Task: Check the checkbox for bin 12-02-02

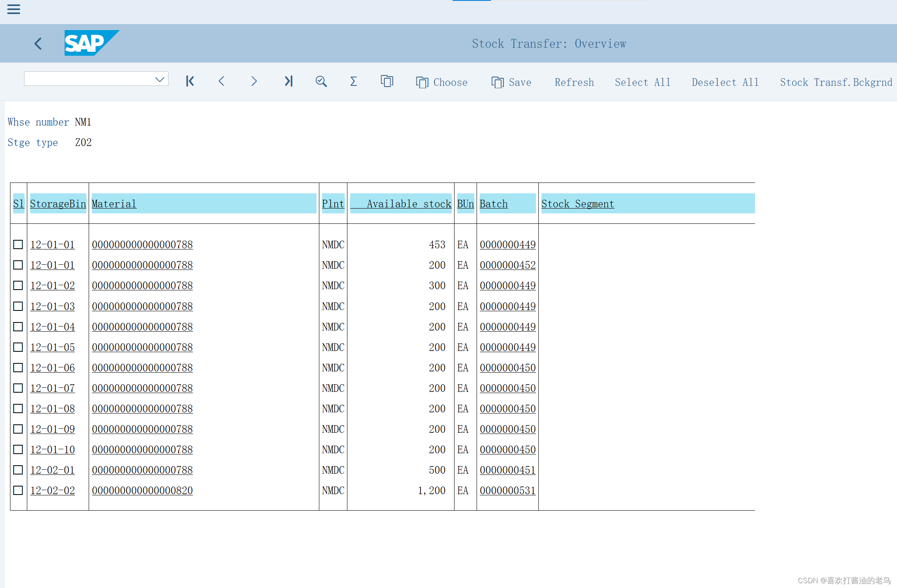Action: [18, 490]
